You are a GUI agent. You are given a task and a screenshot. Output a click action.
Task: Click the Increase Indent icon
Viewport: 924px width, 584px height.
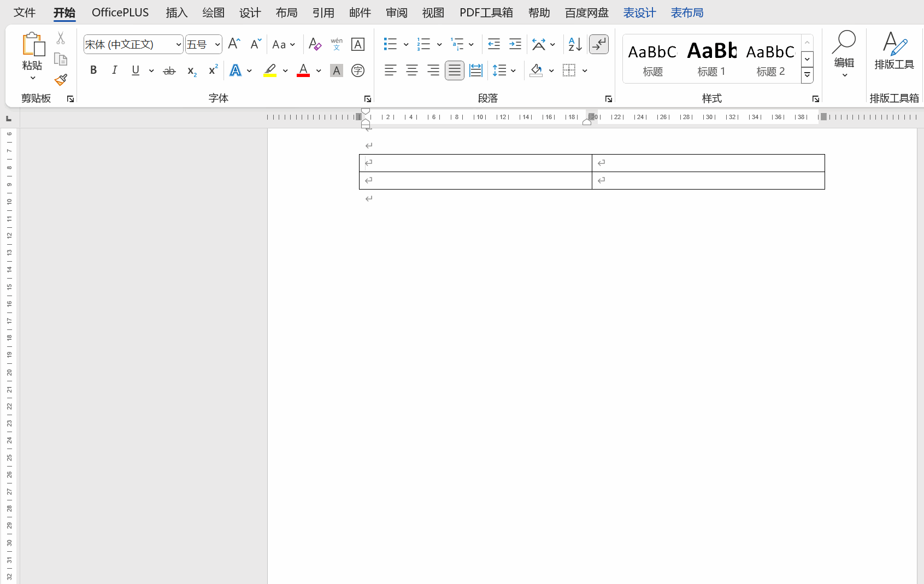pos(515,44)
